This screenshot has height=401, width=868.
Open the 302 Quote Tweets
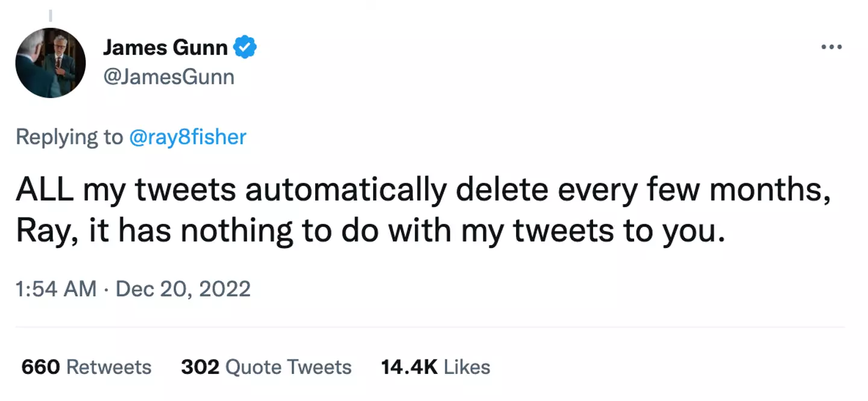(x=266, y=367)
